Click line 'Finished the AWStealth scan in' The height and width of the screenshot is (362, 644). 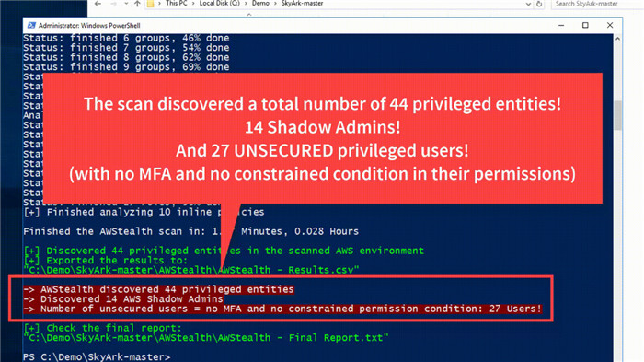[x=191, y=231]
